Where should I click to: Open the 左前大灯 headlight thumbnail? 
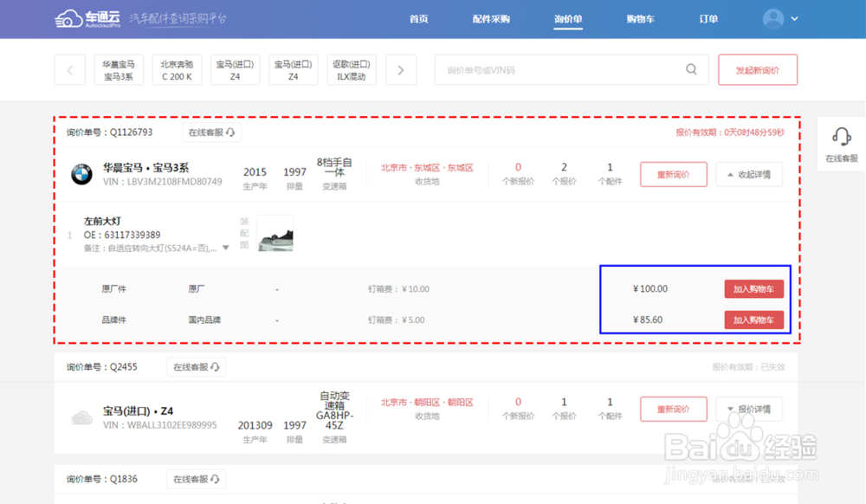tap(275, 234)
